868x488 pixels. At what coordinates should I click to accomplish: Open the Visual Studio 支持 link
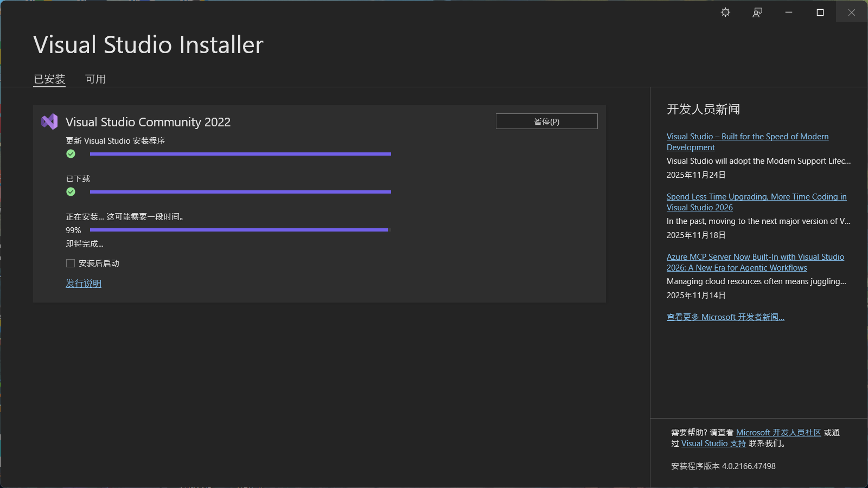coord(714,444)
